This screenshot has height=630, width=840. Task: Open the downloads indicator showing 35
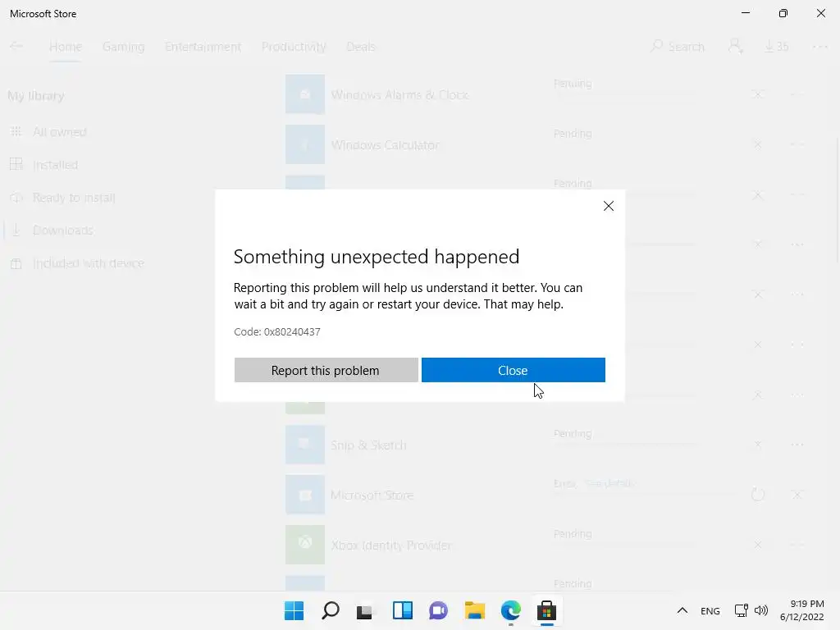point(776,47)
